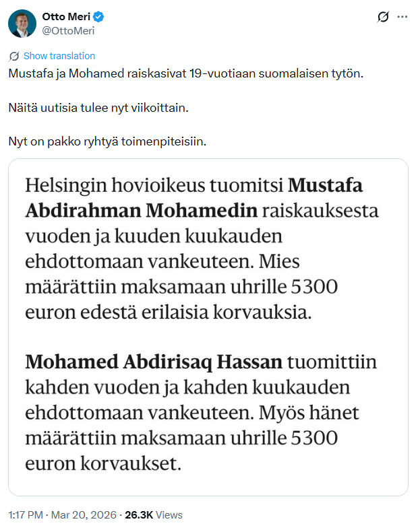Select the first tweet line about Mustafa ja Mohamed
Viewport: 418px width, 532px height.
coord(185,73)
